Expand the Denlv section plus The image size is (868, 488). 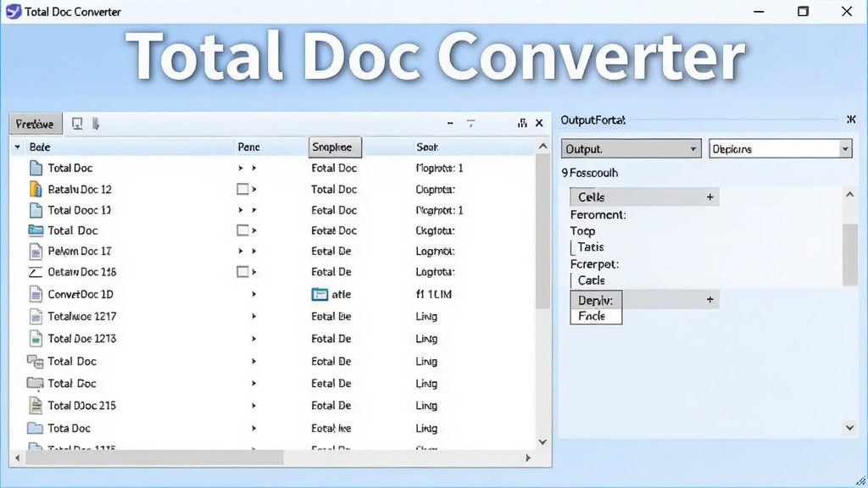pos(709,300)
